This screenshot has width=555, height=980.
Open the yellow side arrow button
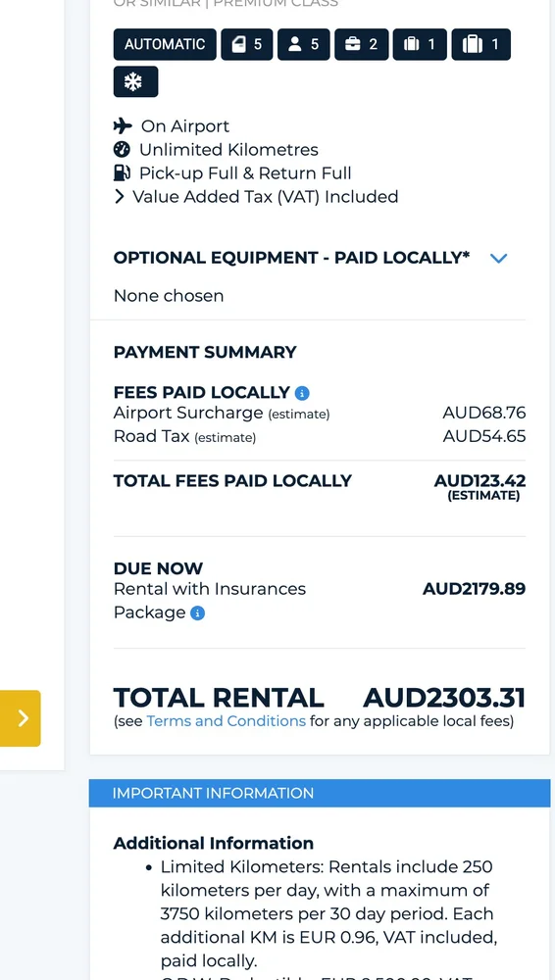(x=20, y=718)
